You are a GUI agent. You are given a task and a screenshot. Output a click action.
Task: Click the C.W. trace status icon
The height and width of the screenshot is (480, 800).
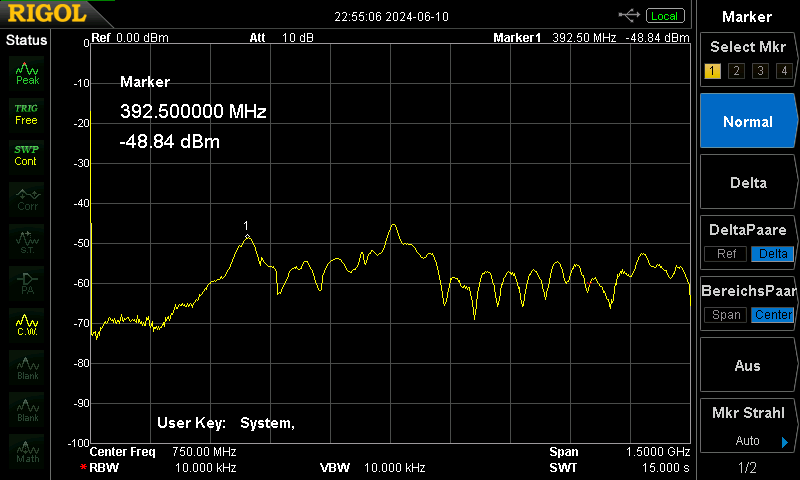27,325
